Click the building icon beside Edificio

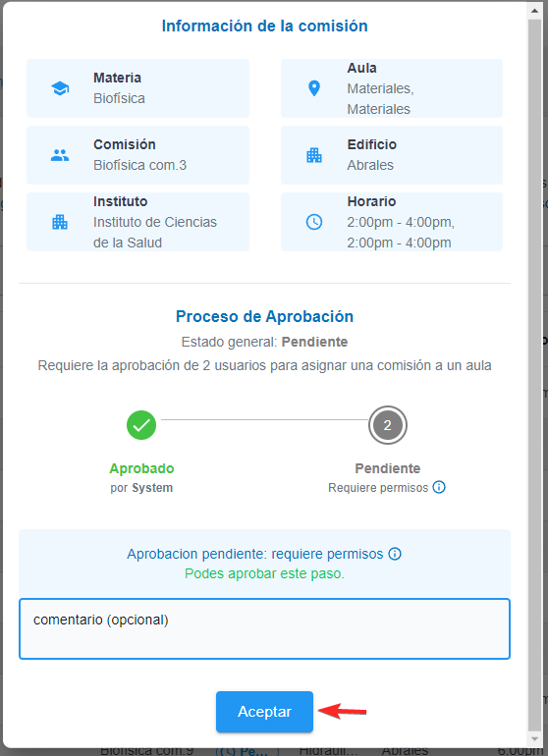pos(314,155)
